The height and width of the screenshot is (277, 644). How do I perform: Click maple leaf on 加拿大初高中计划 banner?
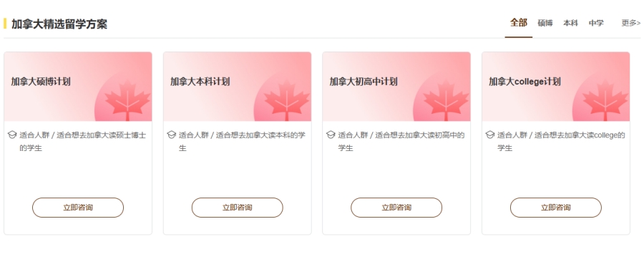point(446,100)
